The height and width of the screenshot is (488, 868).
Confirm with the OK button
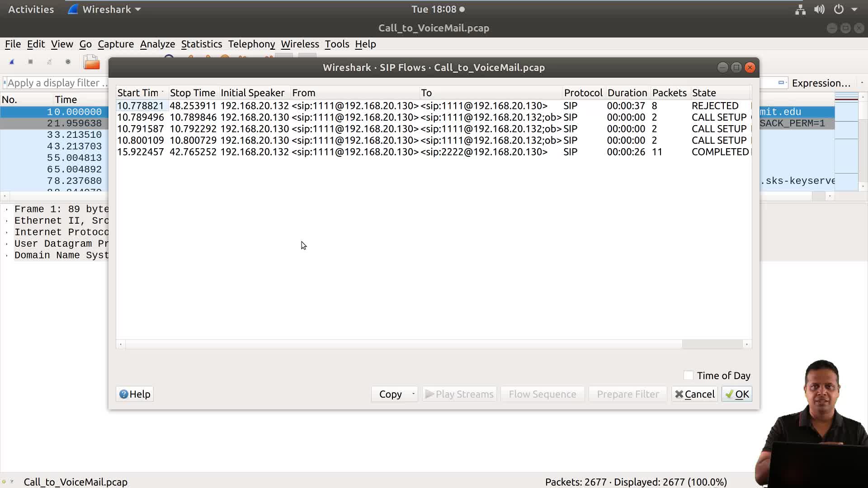point(736,394)
